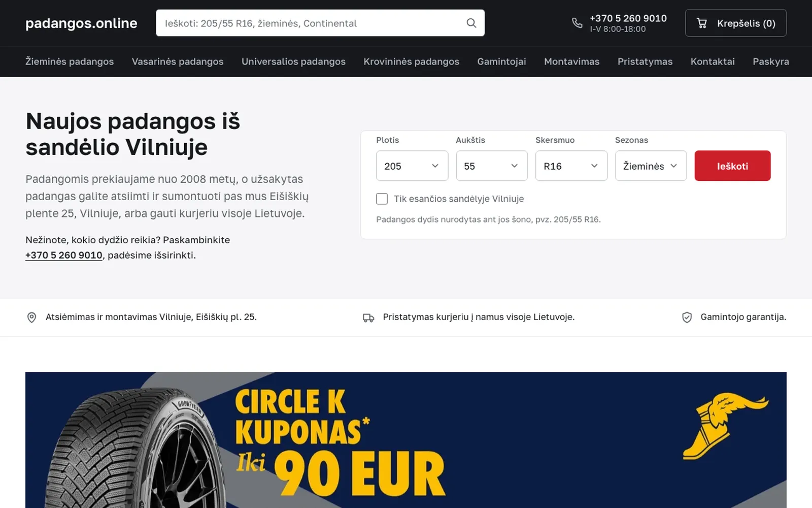Screen dimensions: 812x508
Task: Open Paskyra account link
Action: coord(770,61)
